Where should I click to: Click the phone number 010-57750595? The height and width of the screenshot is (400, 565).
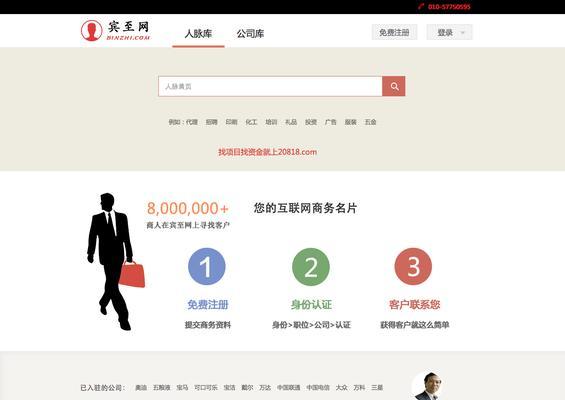pyautogui.click(x=449, y=6)
